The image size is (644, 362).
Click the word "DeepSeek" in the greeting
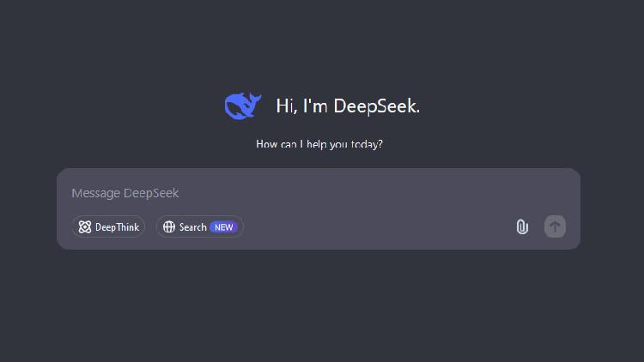[376, 106]
